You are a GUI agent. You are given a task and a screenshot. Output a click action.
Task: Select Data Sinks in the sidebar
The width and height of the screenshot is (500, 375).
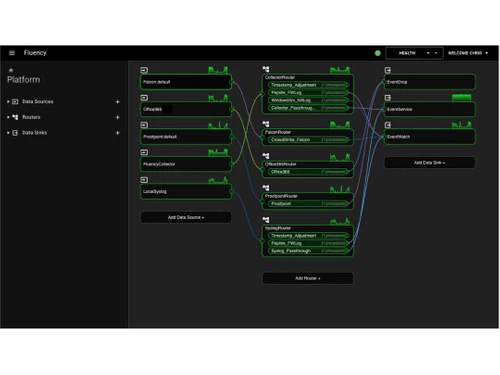tap(34, 133)
